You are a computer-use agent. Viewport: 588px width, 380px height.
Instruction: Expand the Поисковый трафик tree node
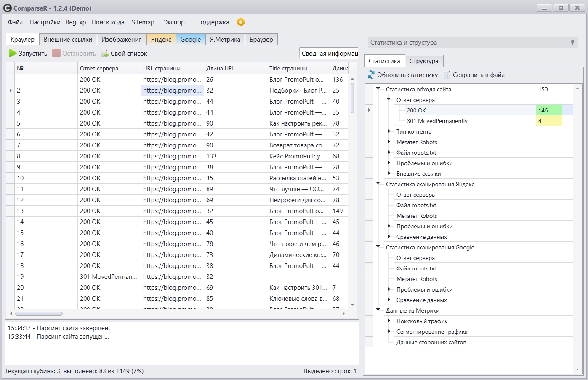(389, 321)
